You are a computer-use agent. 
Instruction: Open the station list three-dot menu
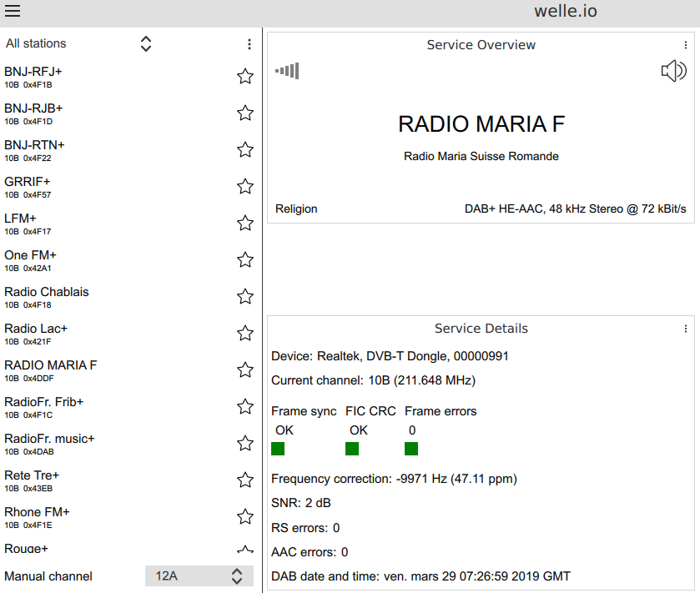click(x=249, y=43)
